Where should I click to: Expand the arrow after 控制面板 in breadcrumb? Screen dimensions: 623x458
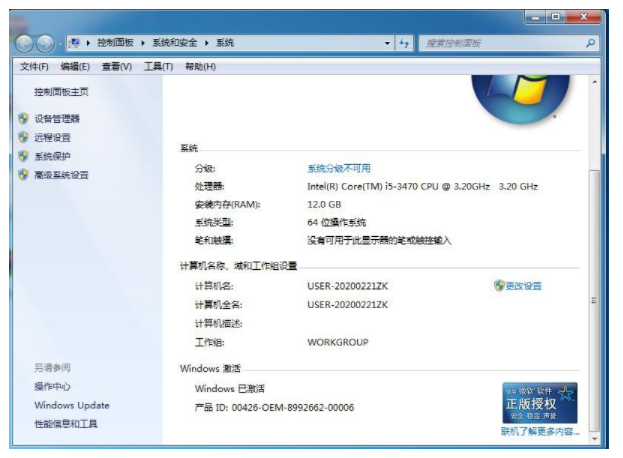click(144, 44)
